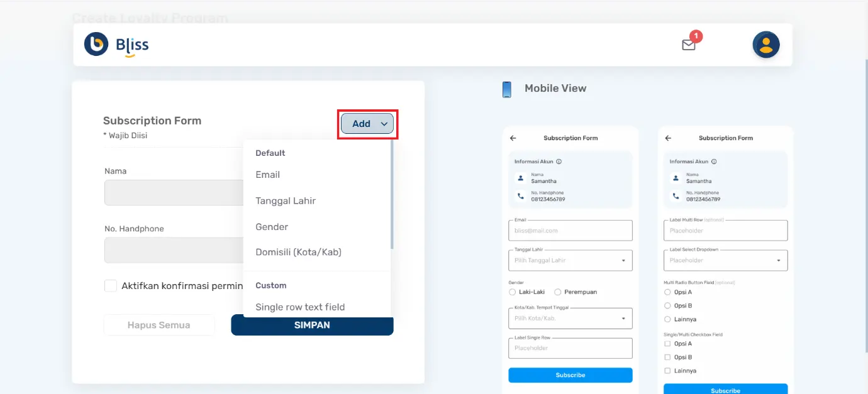The height and width of the screenshot is (394, 868).
Task: Click the Mobile View phone icon
Action: [506, 89]
